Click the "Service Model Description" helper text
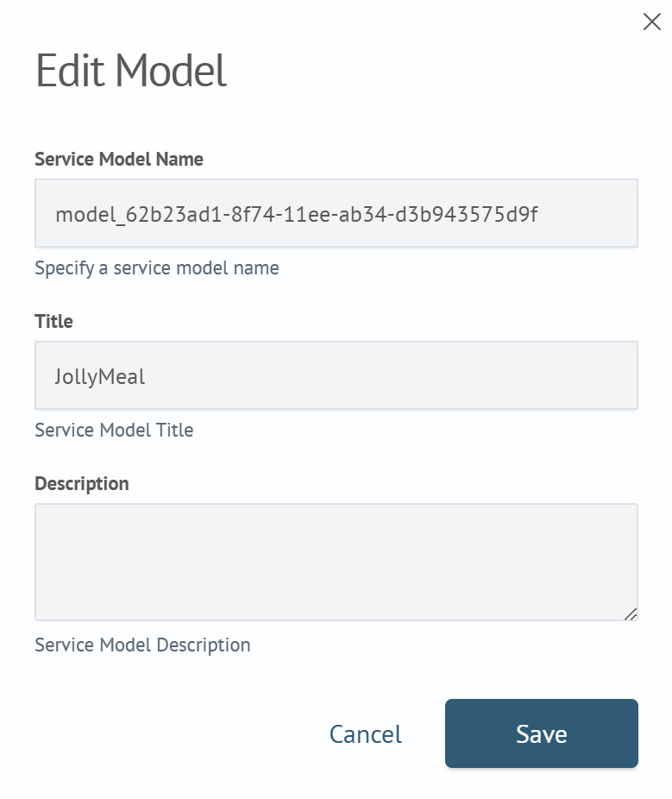 142,645
